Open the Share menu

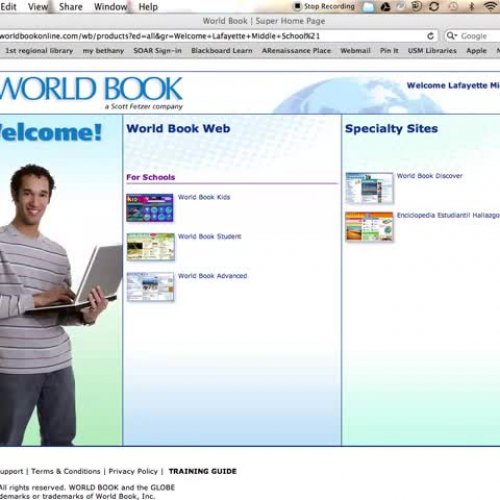(x=71, y=7)
